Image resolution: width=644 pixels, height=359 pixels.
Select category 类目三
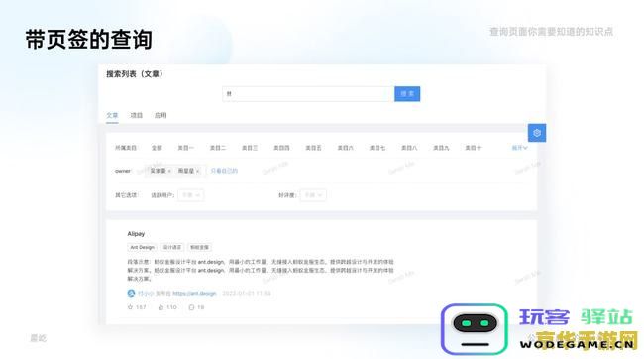coord(250,148)
